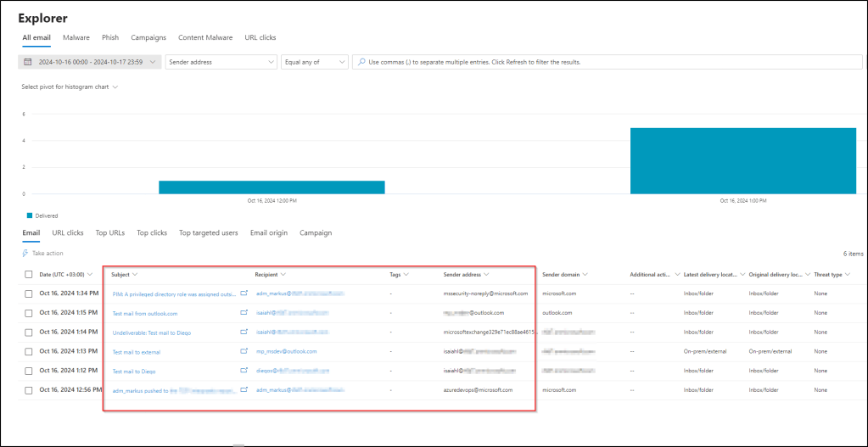
Task: Toggle the select-all checkbox in table header
Action: pyautogui.click(x=29, y=274)
